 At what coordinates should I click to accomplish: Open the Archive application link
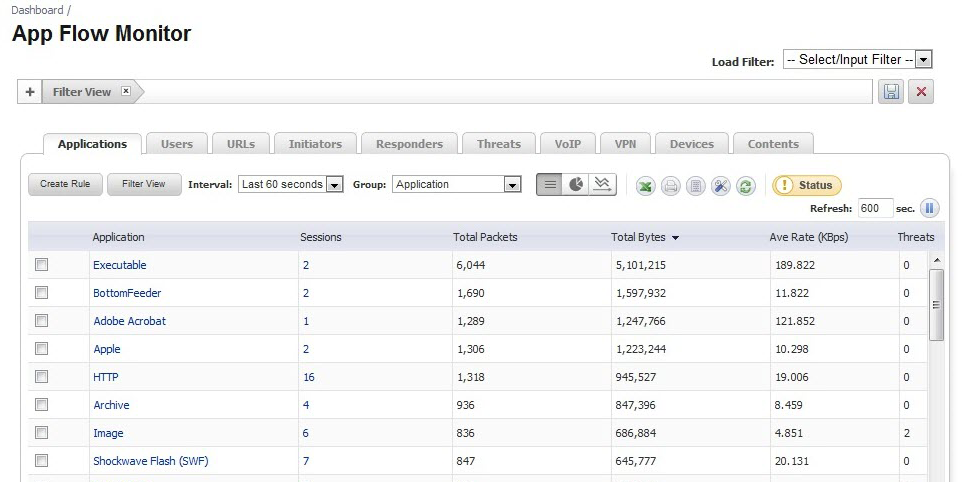[111, 405]
